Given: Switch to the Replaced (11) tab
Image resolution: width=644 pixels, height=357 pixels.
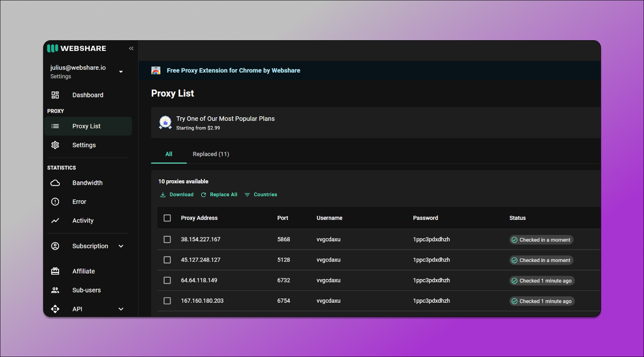Looking at the screenshot, I should pyautogui.click(x=211, y=154).
